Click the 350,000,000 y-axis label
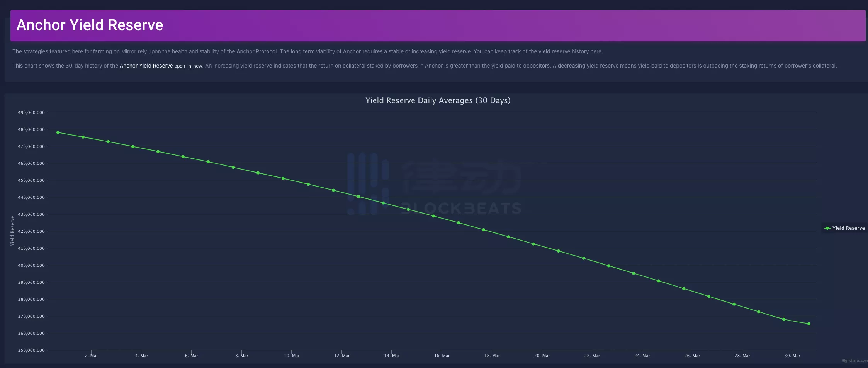Viewport: 868px width, 368px height. point(31,350)
